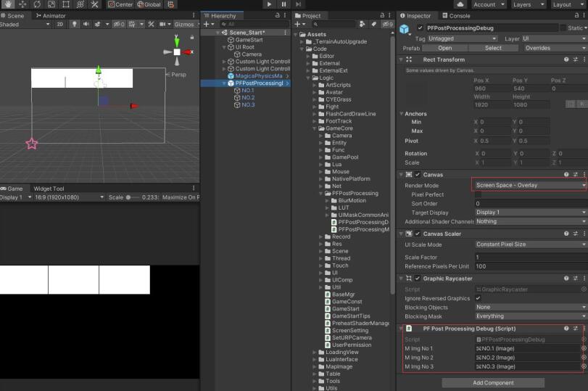This screenshot has height=391, width=588.
Task: Open the UI Scale Mode dropdown
Action: [529, 245]
